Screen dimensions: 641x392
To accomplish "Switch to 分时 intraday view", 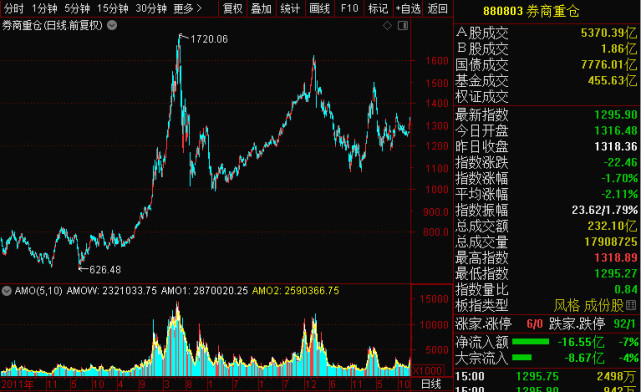I will click(14, 8).
